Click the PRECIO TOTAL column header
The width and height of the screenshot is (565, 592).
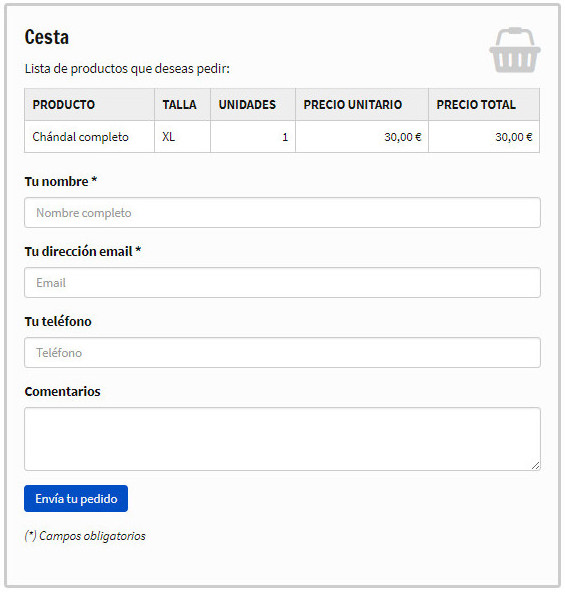click(x=484, y=105)
